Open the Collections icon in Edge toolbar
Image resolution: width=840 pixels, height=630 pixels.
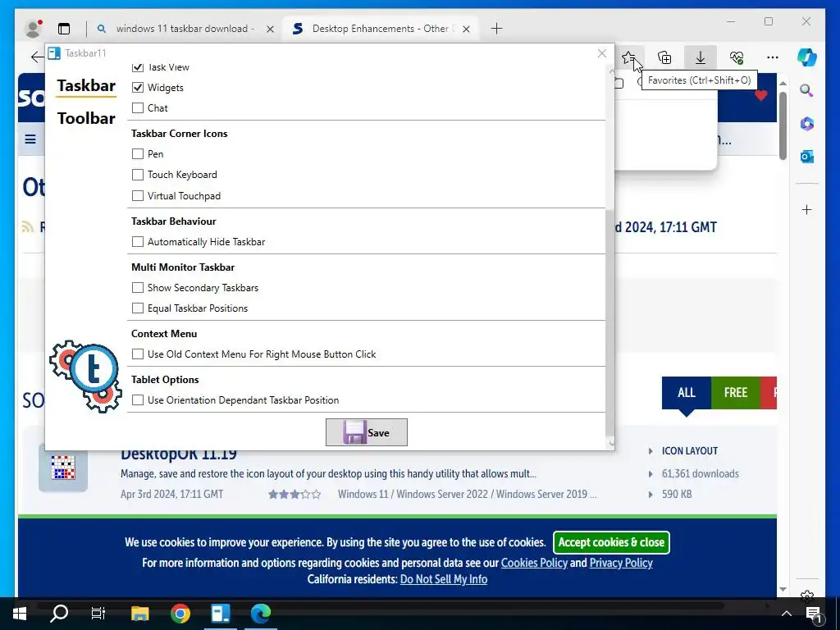pos(664,57)
